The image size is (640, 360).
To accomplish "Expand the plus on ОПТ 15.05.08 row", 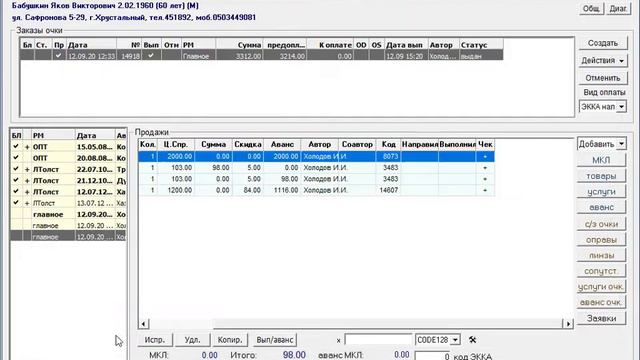I will pyautogui.click(x=27, y=147).
